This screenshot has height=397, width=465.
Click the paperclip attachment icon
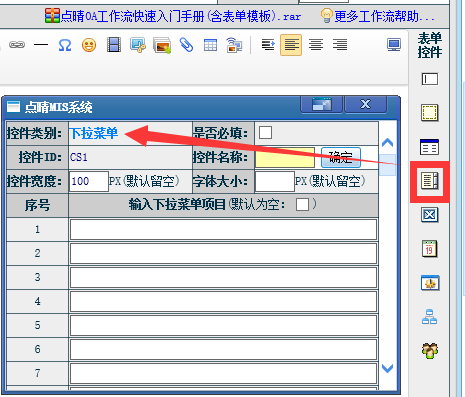[186, 45]
